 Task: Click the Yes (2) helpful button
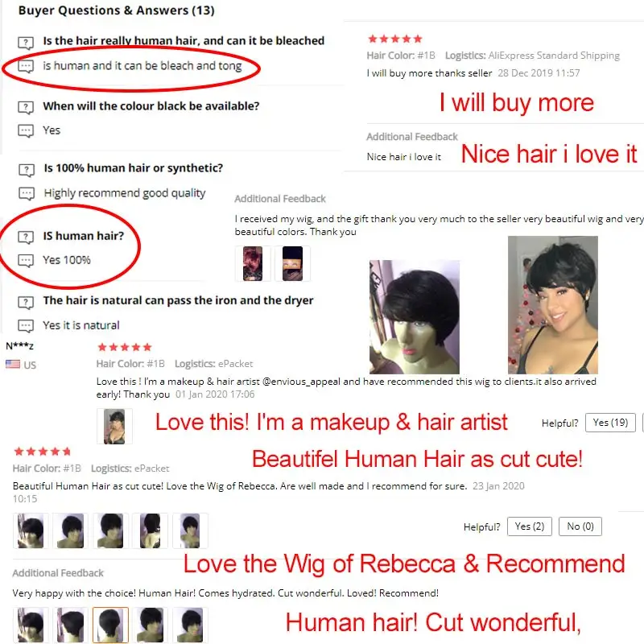pos(530,526)
